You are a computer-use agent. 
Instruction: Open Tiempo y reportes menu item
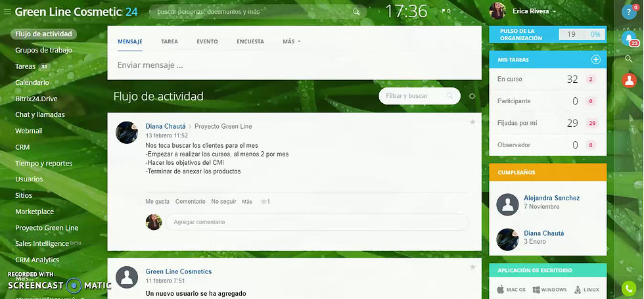43,164
